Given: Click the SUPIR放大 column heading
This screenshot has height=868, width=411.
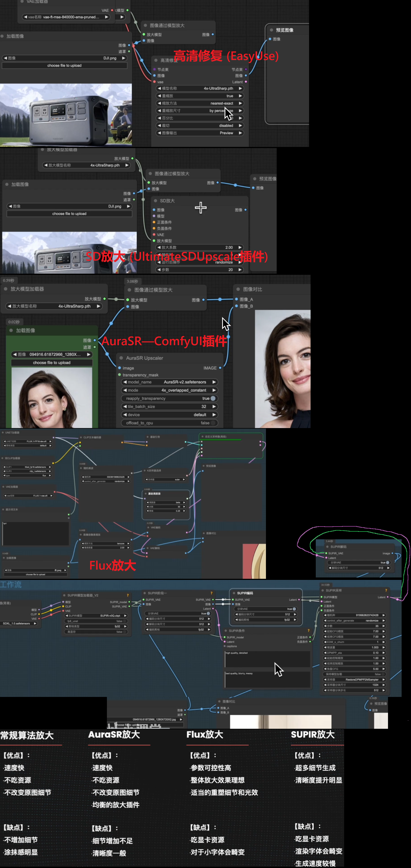Looking at the screenshot, I should [x=313, y=735].
